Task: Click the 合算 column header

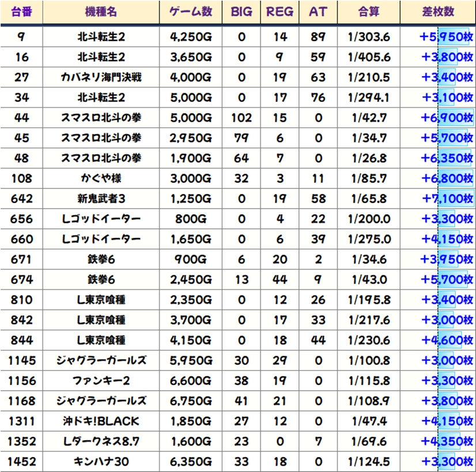Action: tap(369, 13)
